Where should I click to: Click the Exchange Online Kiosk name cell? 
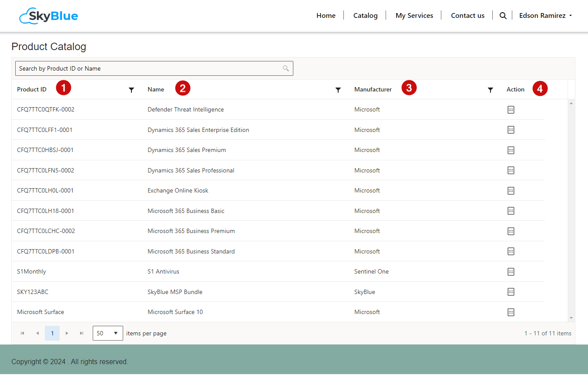pyautogui.click(x=178, y=191)
